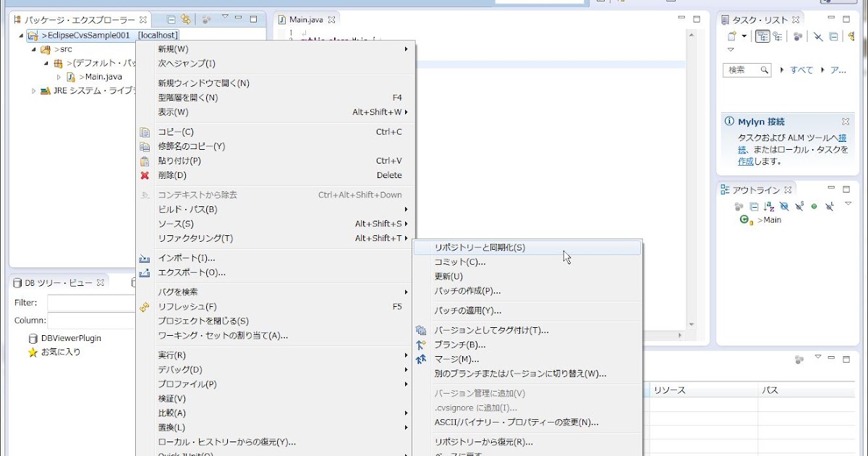Toggle hide non-public members in the outline
Viewport: 868px width, 456px height.
[814, 206]
